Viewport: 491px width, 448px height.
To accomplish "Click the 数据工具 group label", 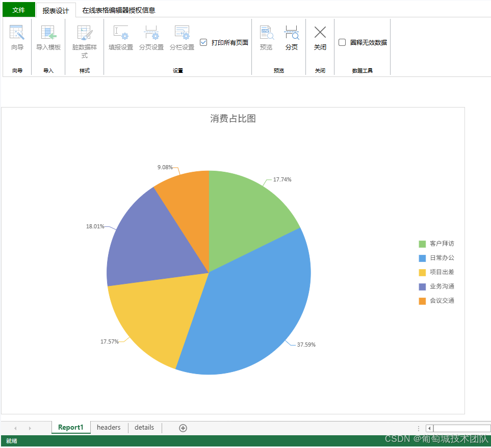I will pos(363,71).
